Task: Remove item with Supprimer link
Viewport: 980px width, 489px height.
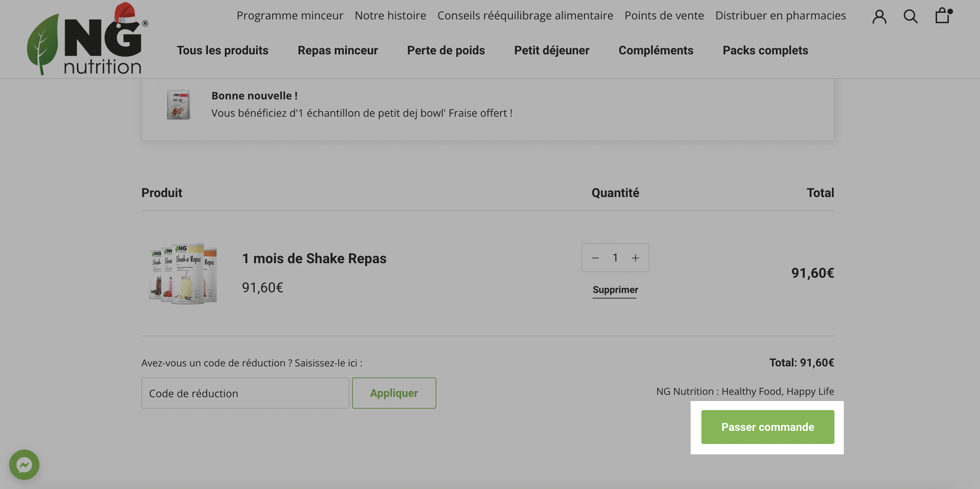Action: pos(615,290)
